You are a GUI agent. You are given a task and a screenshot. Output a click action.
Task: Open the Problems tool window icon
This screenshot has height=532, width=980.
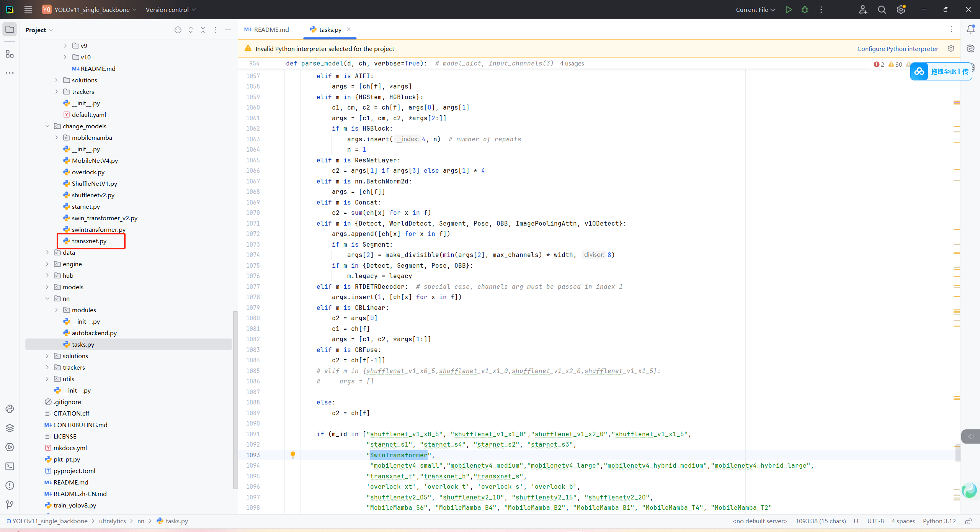click(10, 485)
